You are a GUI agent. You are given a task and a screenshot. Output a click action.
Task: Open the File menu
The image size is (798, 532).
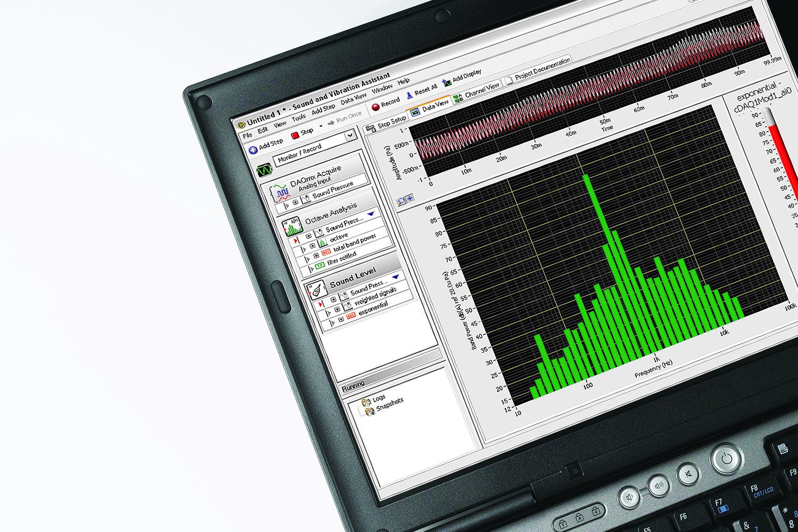click(x=247, y=136)
